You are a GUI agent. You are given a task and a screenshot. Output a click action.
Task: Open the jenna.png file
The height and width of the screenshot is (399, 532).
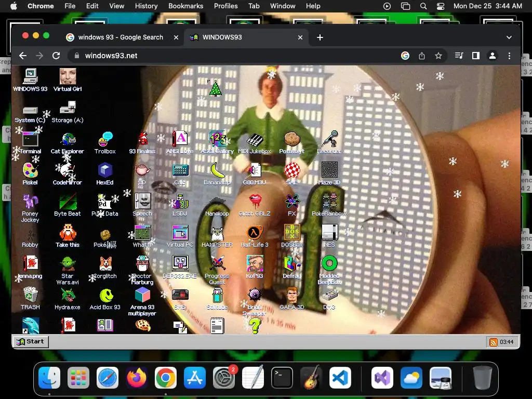[x=30, y=268]
